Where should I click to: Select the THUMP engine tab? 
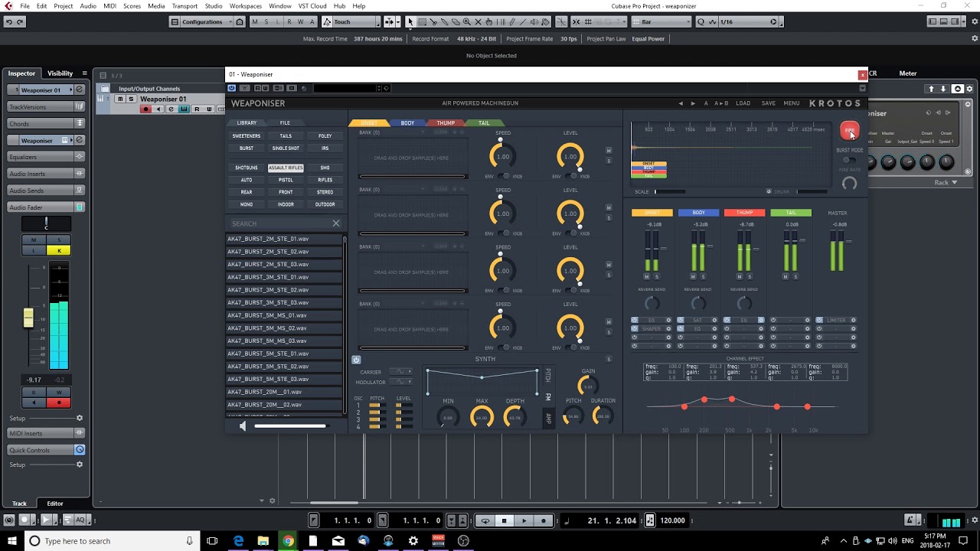tap(446, 123)
